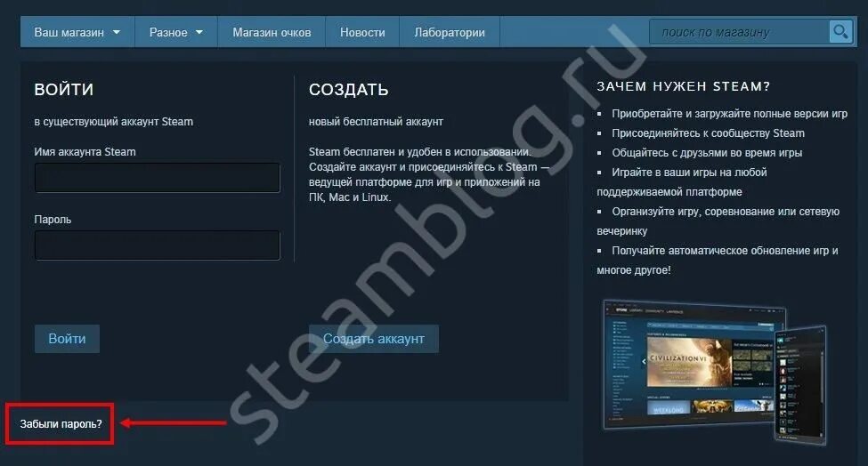The width and height of the screenshot is (868, 466).
Task: Click the Создать аккаунт button
Action: tap(374, 339)
